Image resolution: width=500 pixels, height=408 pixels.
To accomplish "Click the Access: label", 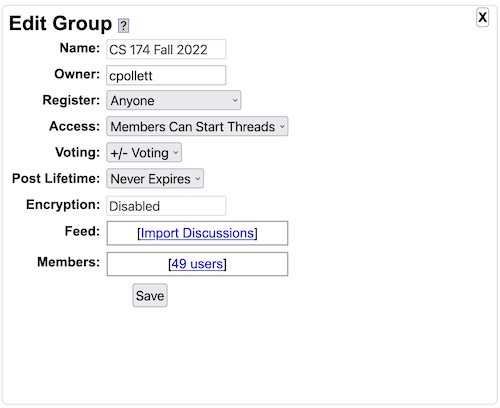I will coord(75,126).
